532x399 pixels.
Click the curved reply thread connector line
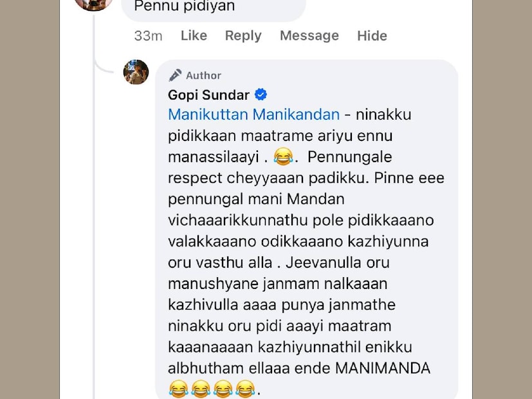pyautogui.click(x=103, y=65)
